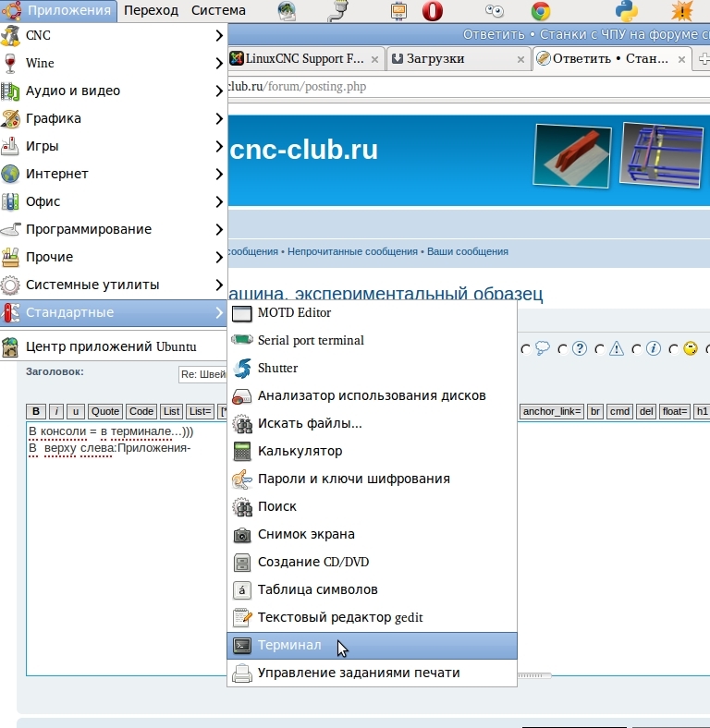Open the blue frame model thumbnail
The width and height of the screenshot is (710, 728).
(662, 154)
